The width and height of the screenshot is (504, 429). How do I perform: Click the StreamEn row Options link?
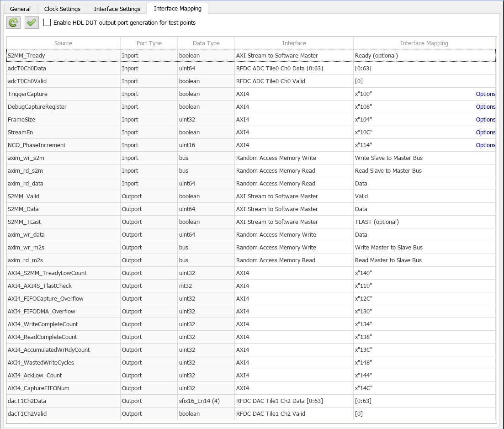[485, 132]
